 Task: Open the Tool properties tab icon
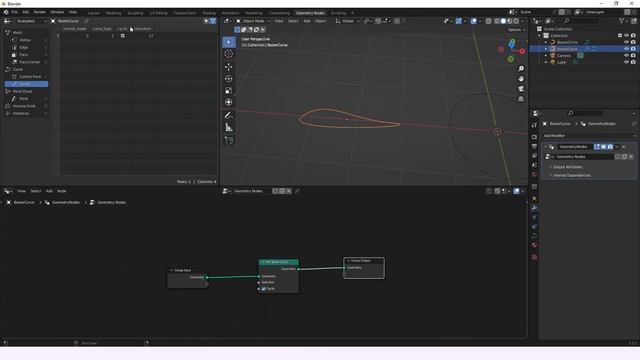534,125
